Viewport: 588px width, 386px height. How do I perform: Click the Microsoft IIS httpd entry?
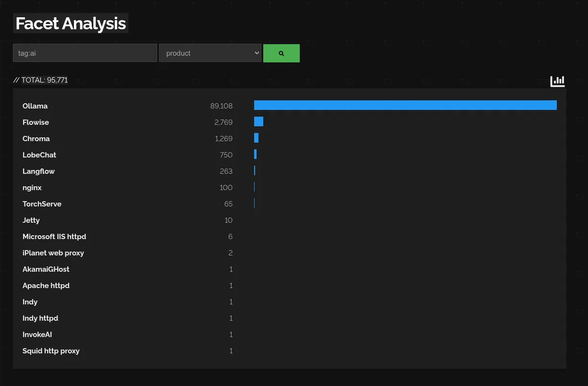click(x=54, y=237)
